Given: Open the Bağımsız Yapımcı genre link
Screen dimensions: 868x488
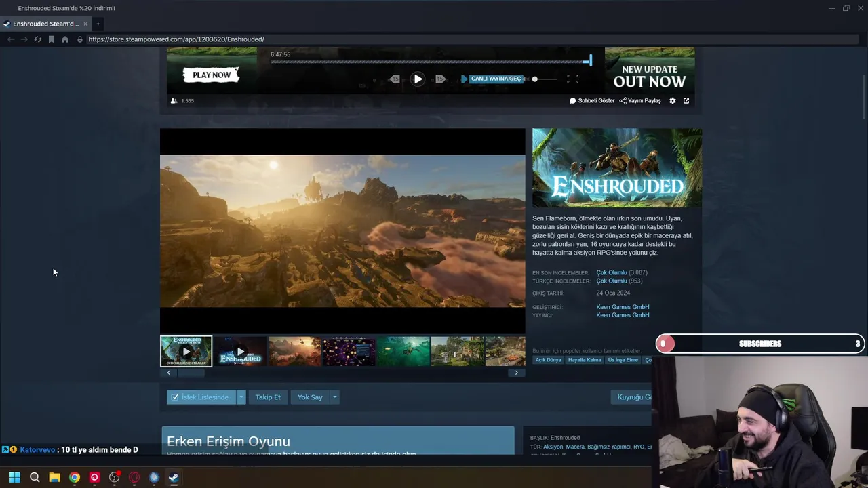Looking at the screenshot, I should pyautogui.click(x=609, y=447).
